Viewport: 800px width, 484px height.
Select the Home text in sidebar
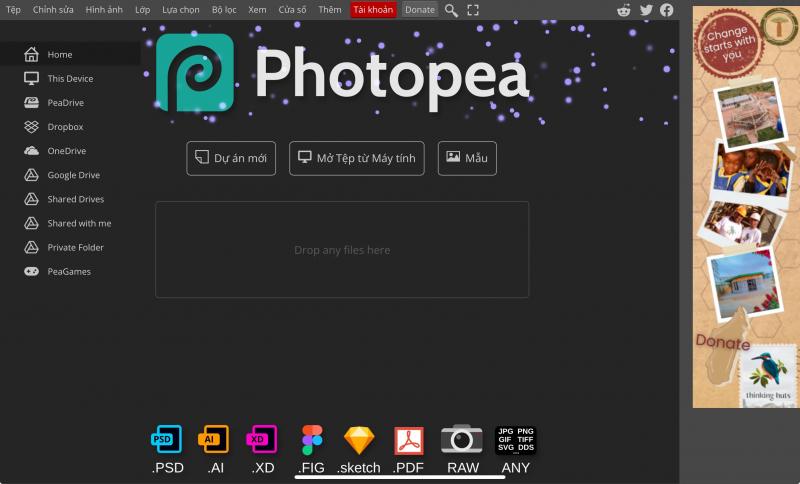pos(60,55)
